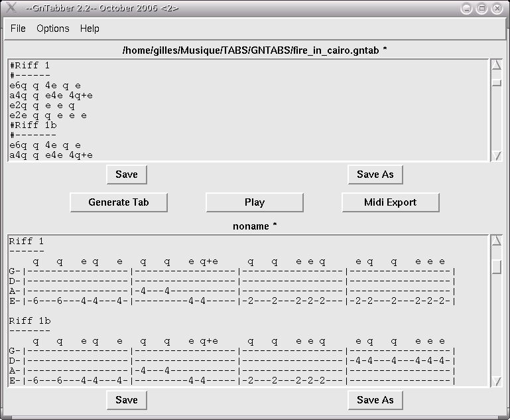Click the 'Riff 1' heading in tab output
The image size is (510, 420).
(x=26, y=242)
